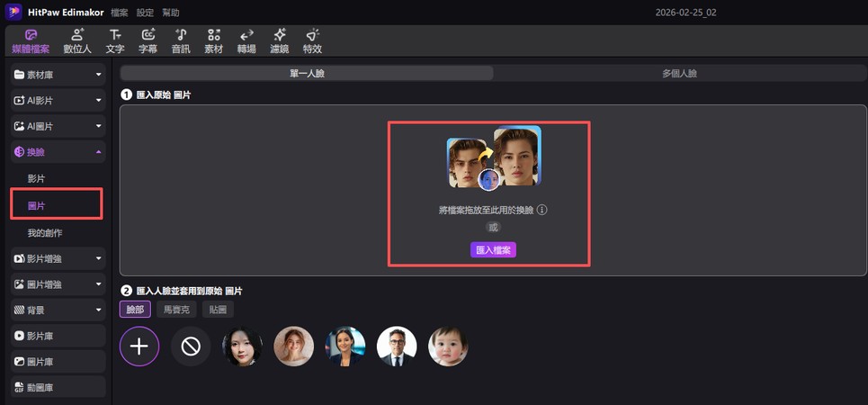Click the info icon beside drop hint

click(x=542, y=210)
